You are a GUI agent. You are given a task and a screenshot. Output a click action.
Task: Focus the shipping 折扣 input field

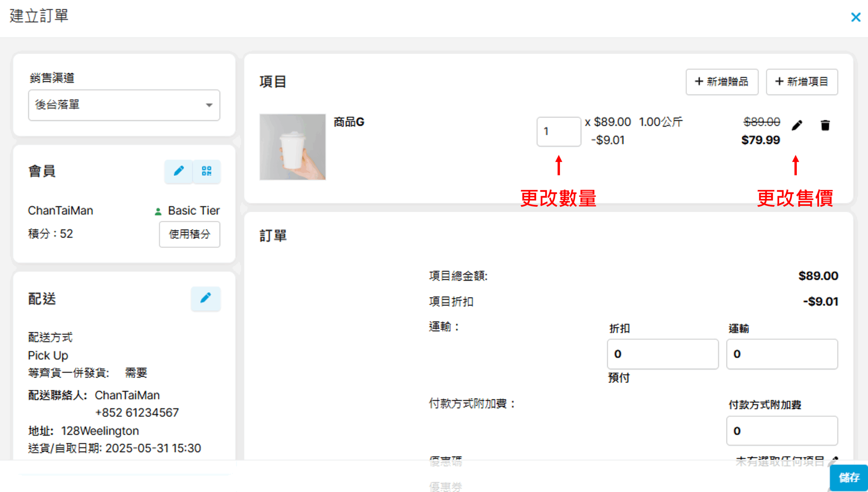click(x=662, y=354)
